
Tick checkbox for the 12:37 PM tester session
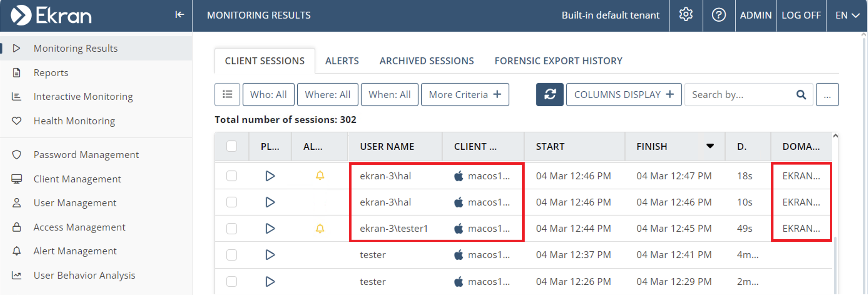click(232, 255)
